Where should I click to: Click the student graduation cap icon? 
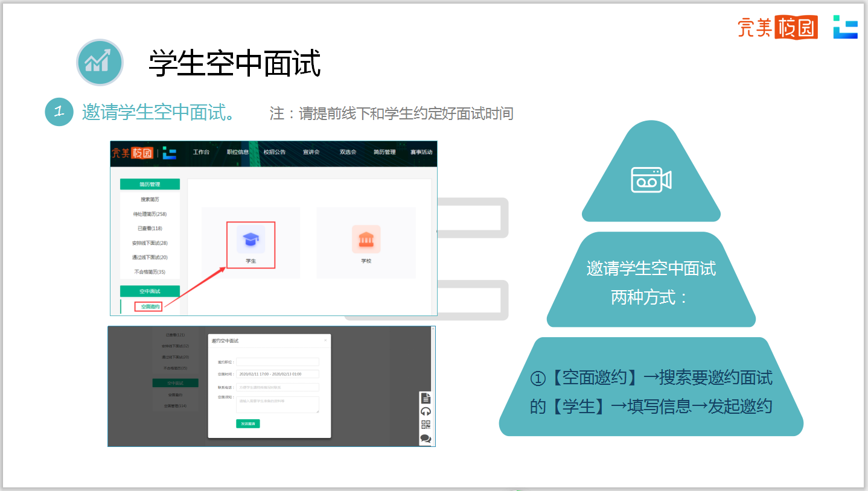(x=251, y=240)
